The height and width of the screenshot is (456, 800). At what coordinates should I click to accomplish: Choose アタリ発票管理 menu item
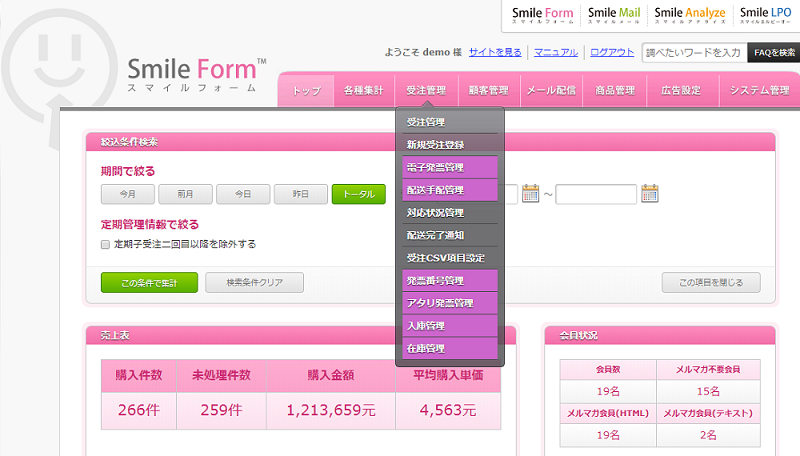pos(450,303)
